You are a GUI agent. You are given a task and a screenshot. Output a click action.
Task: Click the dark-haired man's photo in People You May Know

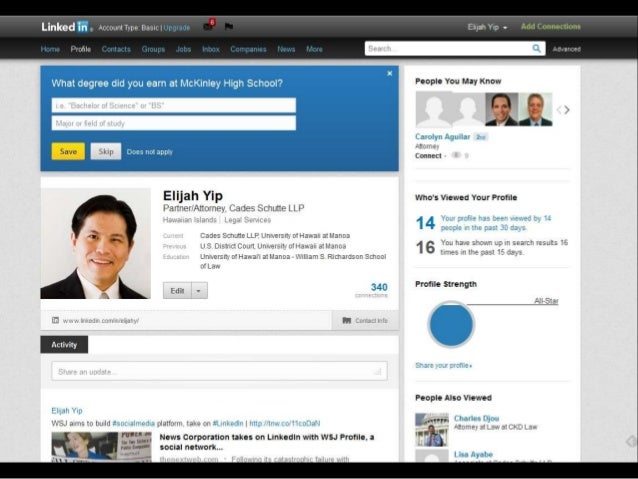(502, 109)
